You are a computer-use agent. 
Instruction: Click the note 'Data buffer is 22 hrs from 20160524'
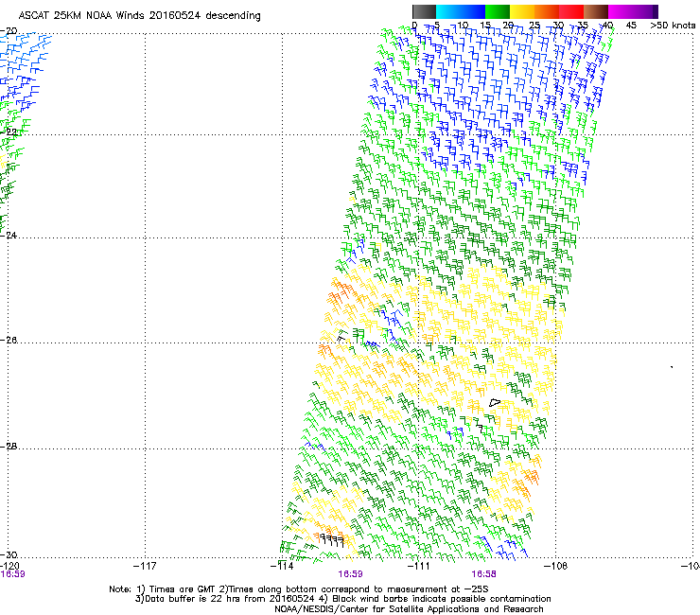[x=229, y=599]
